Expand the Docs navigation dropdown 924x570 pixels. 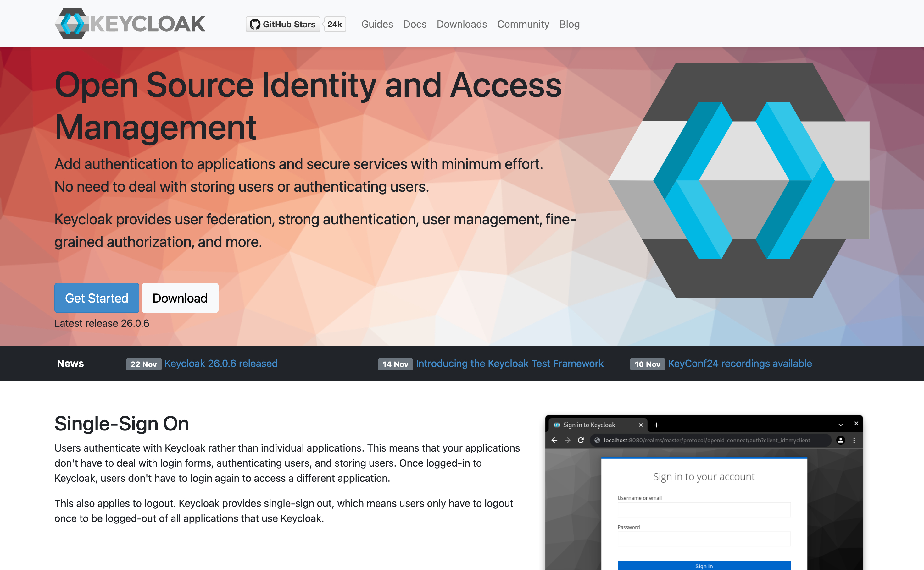pos(414,24)
